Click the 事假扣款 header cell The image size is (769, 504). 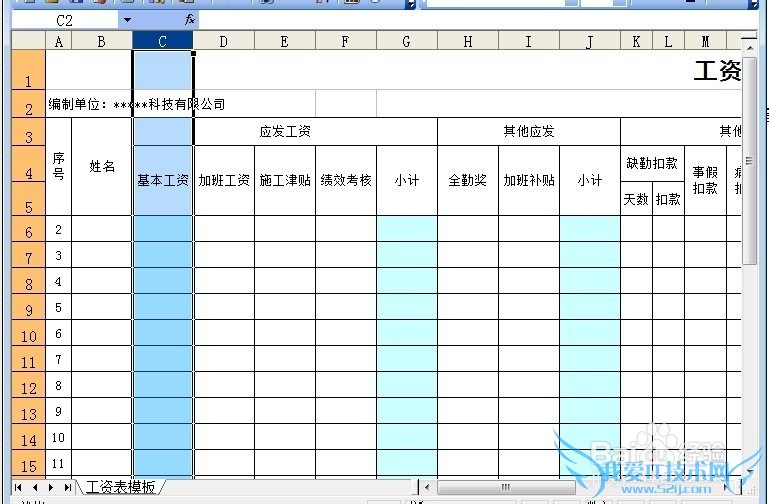pos(705,180)
